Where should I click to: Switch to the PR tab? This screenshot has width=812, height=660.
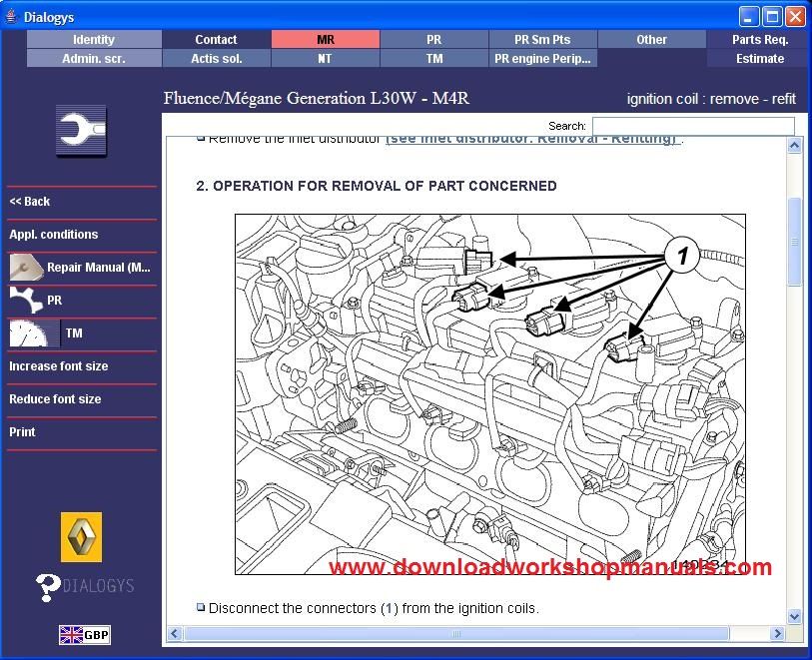point(433,39)
